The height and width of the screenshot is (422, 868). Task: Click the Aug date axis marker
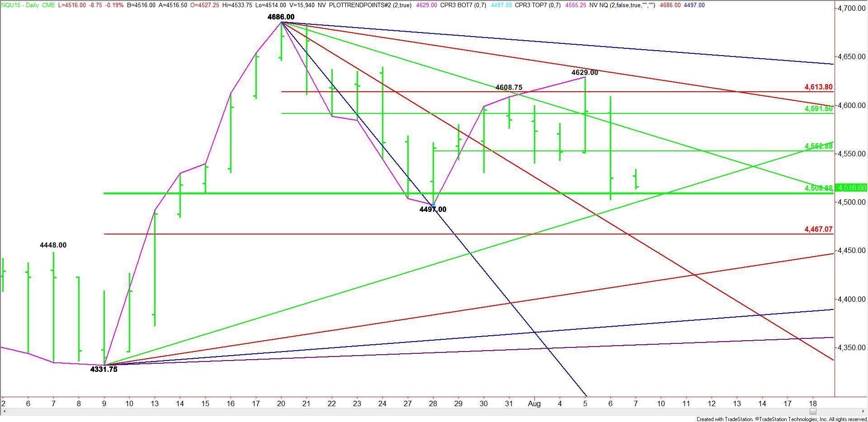(534, 403)
